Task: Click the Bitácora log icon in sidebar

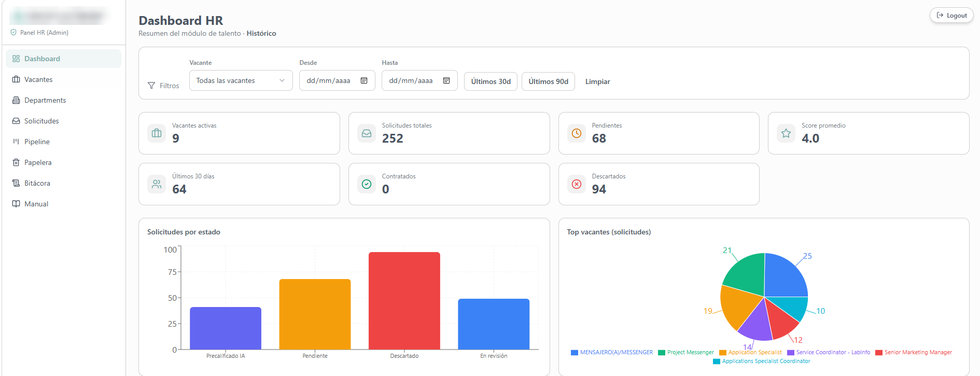Action: [16, 183]
